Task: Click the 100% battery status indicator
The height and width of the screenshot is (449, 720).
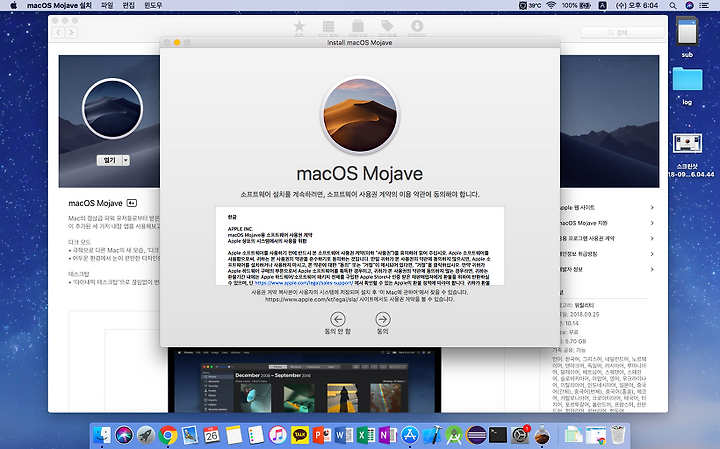Action: [577, 6]
